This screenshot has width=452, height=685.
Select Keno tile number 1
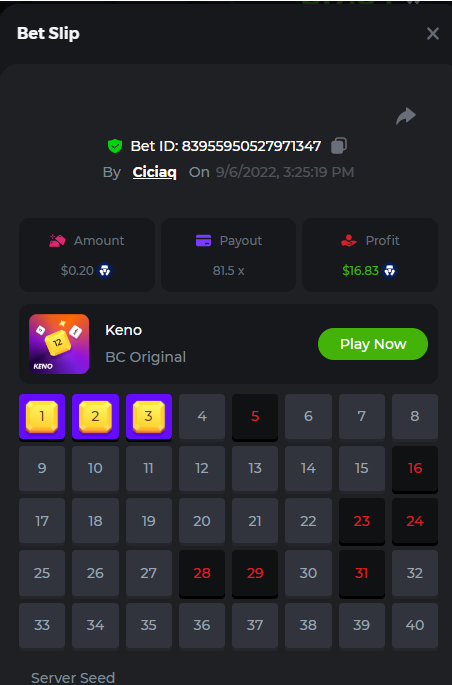42,417
